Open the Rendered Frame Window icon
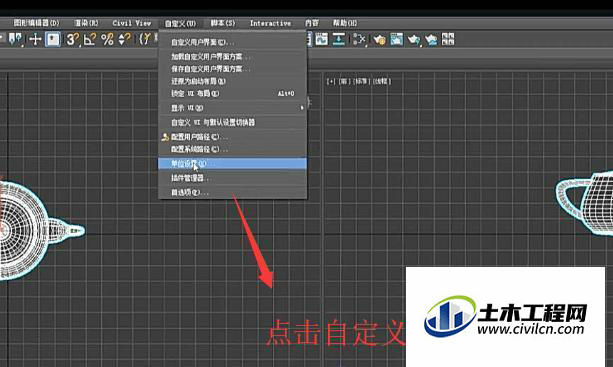Viewport: 613px width, 367px height. click(x=396, y=39)
